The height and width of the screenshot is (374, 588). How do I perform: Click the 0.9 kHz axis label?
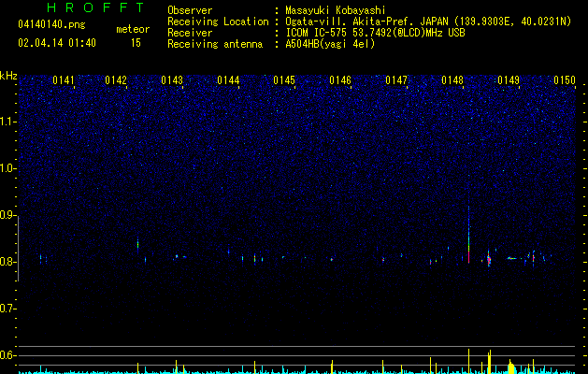click(7, 215)
